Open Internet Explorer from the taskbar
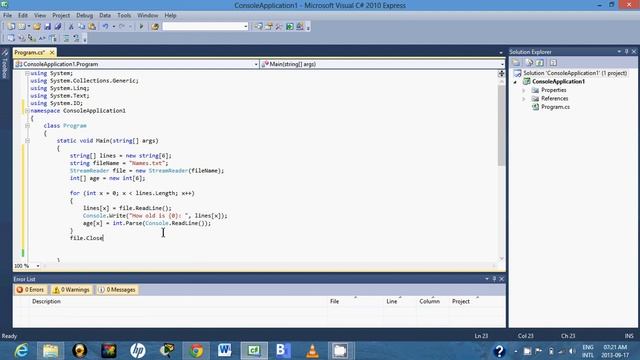The width and height of the screenshot is (640, 360). point(21,351)
